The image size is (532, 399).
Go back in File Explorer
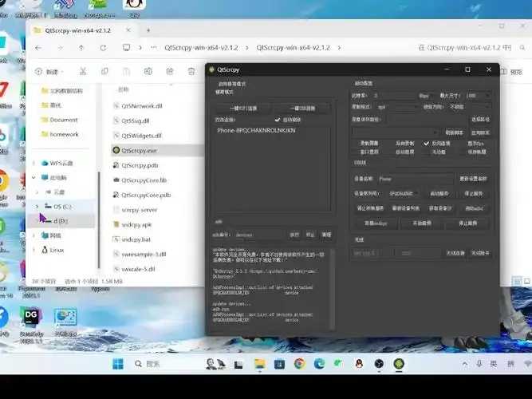point(38,48)
